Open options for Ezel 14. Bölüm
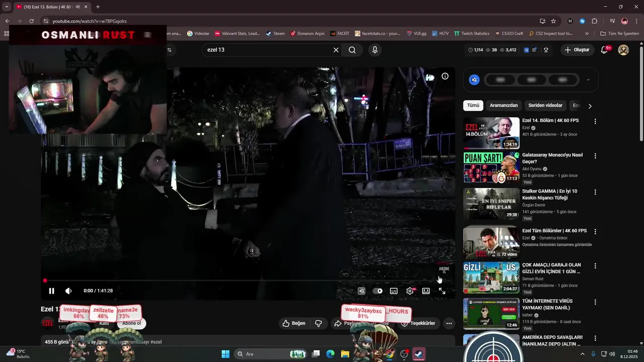The width and height of the screenshot is (644, 362). pyautogui.click(x=595, y=122)
